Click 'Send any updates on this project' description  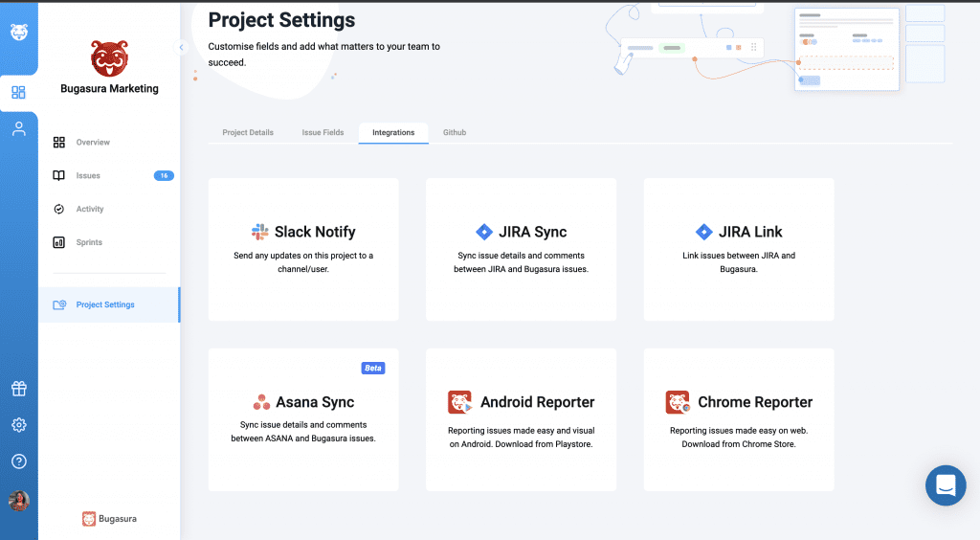pos(303,262)
